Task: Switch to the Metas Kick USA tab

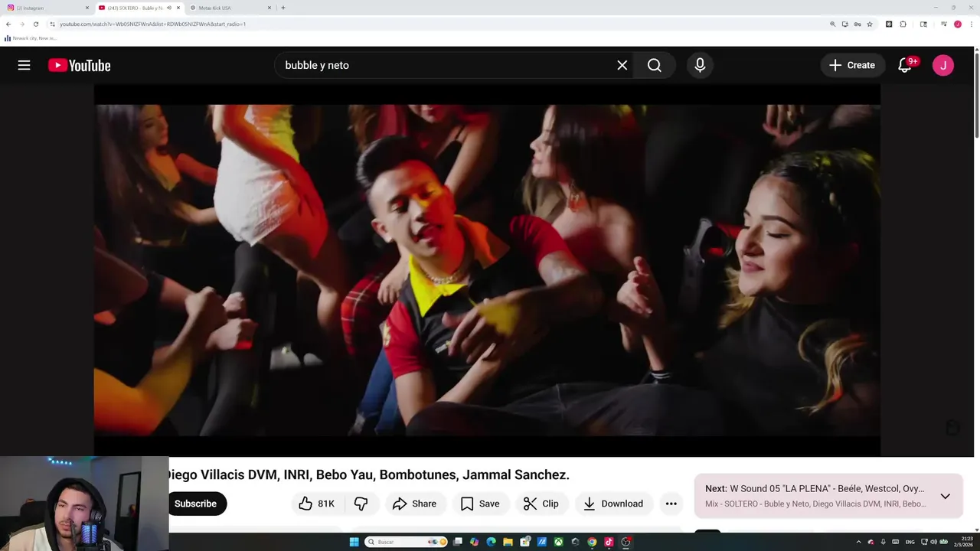Action: (x=230, y=8)
